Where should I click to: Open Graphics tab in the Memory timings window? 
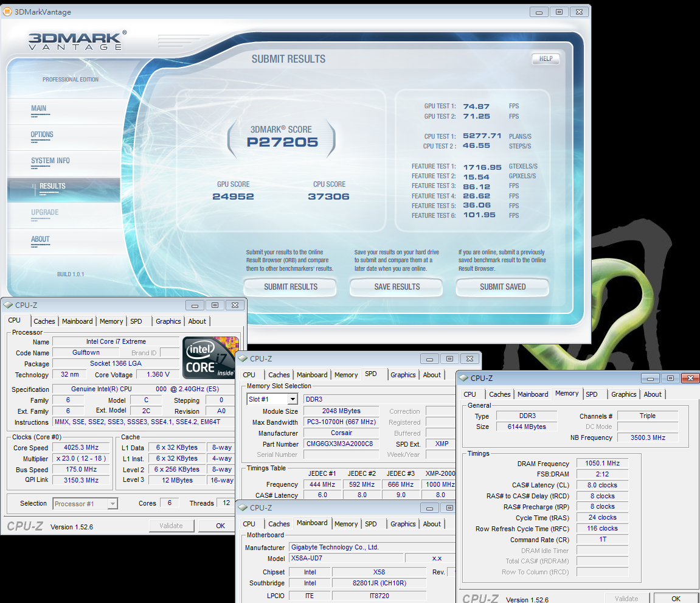point(623,394)
